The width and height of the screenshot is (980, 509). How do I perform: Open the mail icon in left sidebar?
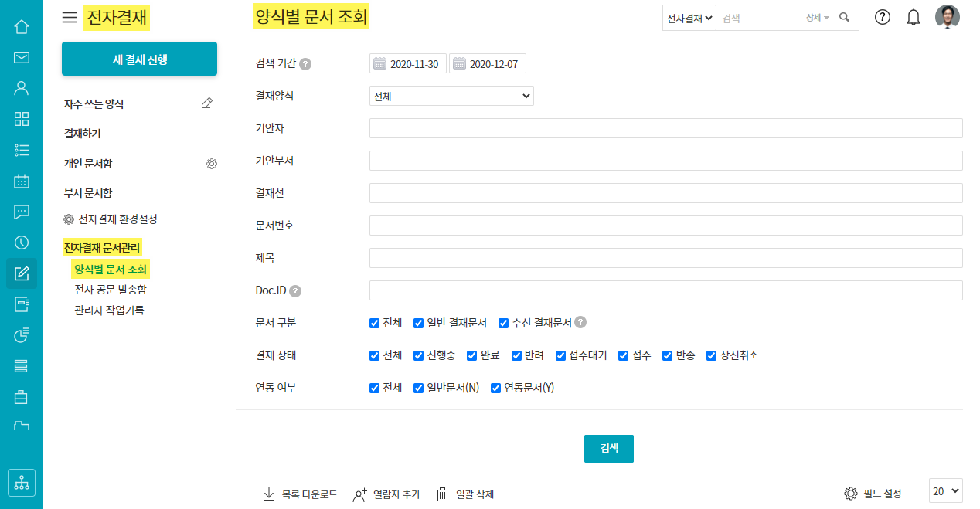[22, 57]
